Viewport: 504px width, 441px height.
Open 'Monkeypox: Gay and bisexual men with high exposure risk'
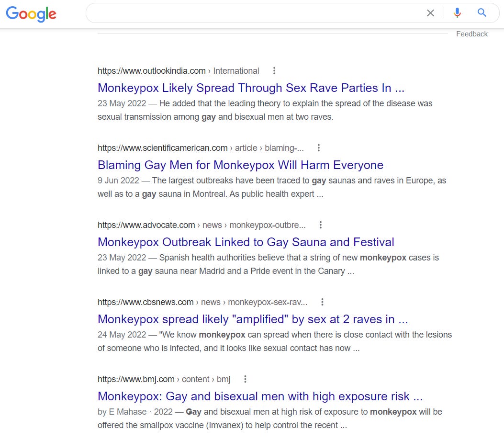coord(260,396)
